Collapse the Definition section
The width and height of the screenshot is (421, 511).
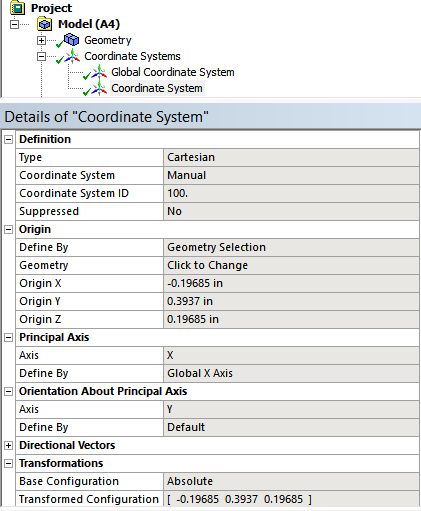point(8,139)
